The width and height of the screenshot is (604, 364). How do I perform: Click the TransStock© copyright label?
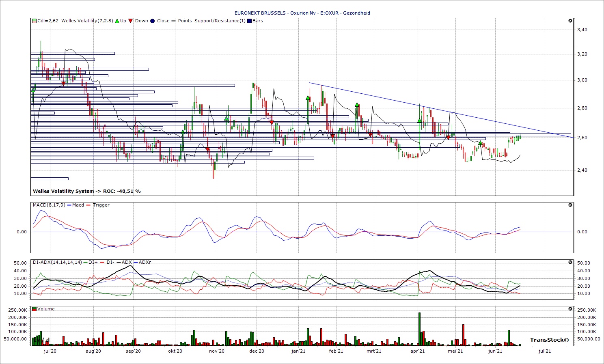tap(550, 340)
